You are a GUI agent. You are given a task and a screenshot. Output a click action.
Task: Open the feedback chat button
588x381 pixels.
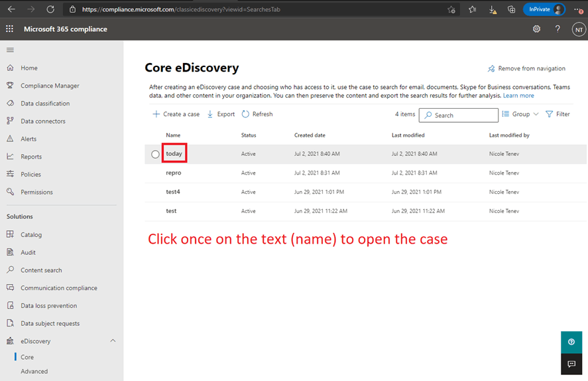coord(571,364)
